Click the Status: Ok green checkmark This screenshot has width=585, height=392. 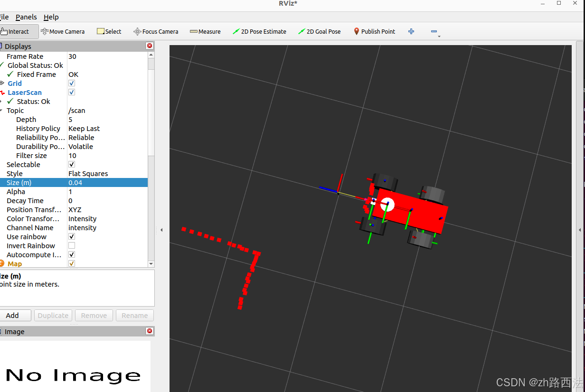click(10, 102)
